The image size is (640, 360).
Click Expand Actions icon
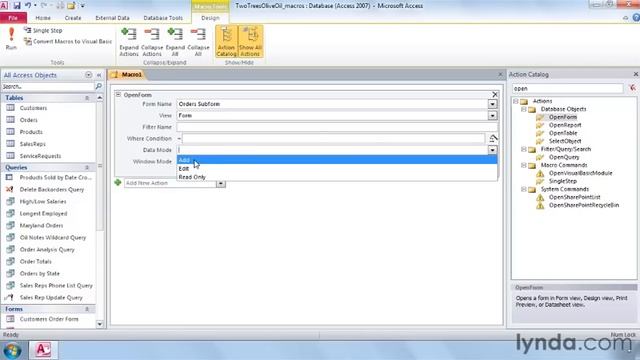[x=129, y=42]
